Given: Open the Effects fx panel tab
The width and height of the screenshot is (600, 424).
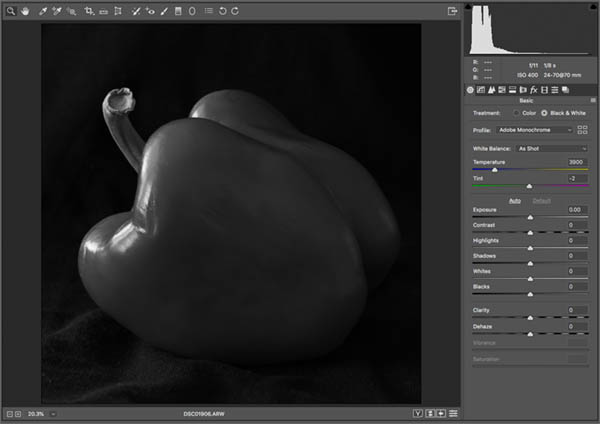Looking at the screenshot, I should [533, 90].
